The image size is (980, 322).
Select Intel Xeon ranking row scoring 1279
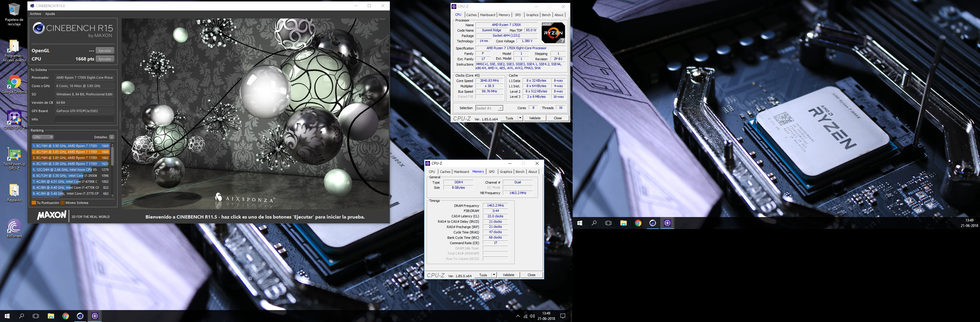click(71, 170)
